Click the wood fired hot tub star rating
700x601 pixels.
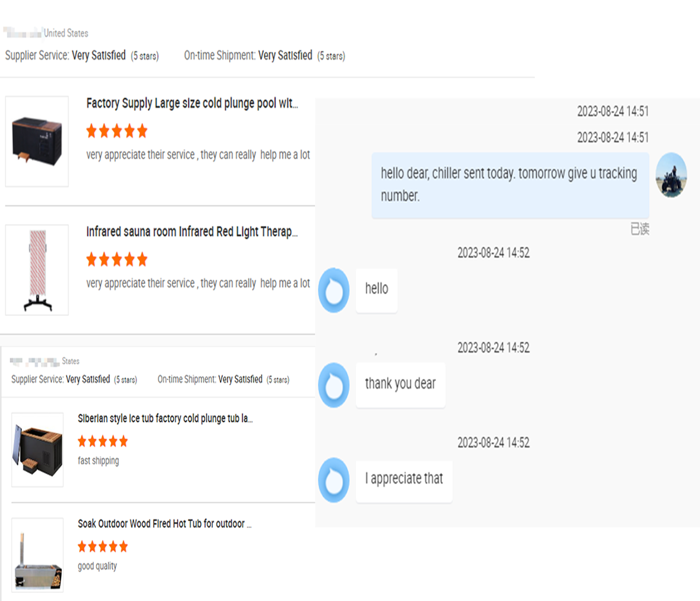pos(103,547)
